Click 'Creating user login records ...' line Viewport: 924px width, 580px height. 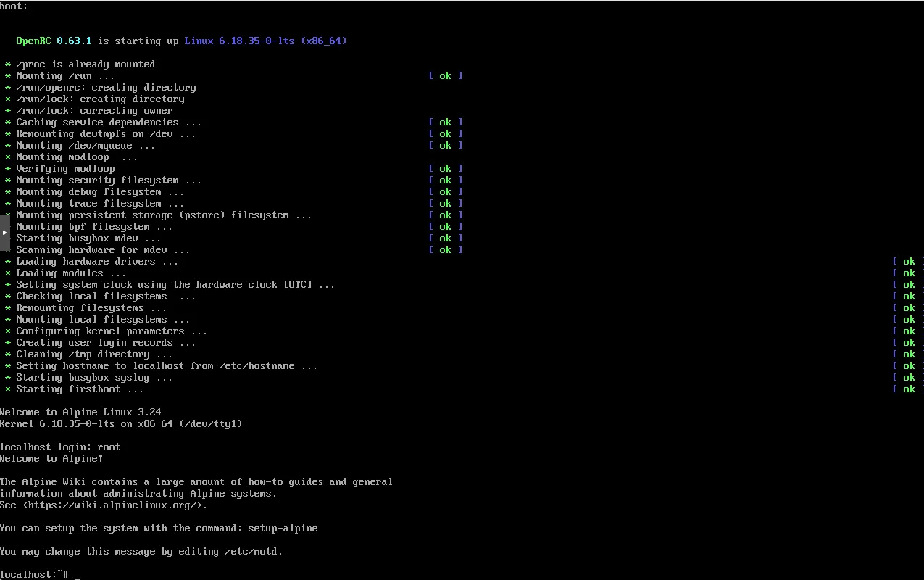(x=106, y=342)
